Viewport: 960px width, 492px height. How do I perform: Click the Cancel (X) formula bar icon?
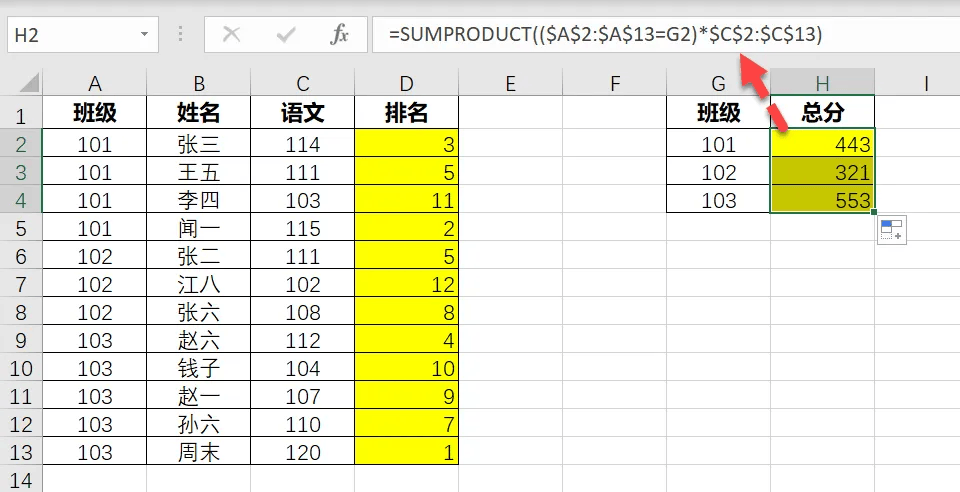pyautogui.click(x=231, y=34)
